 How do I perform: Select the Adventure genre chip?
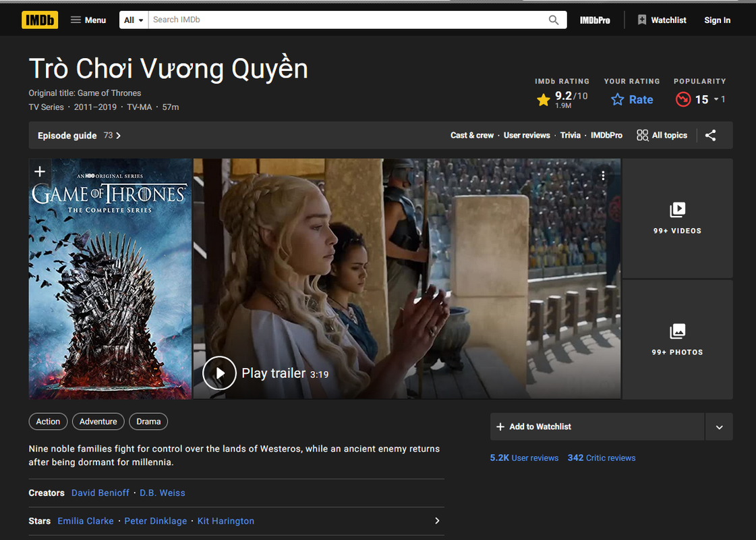coord(98,421)
